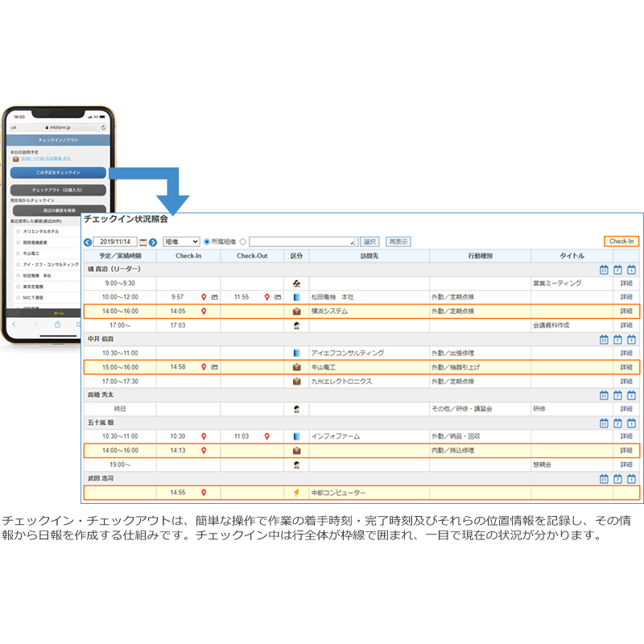Viewport: 644px width, 644px height.
Task: Open the 組織 dropdown
Action: 181,242
